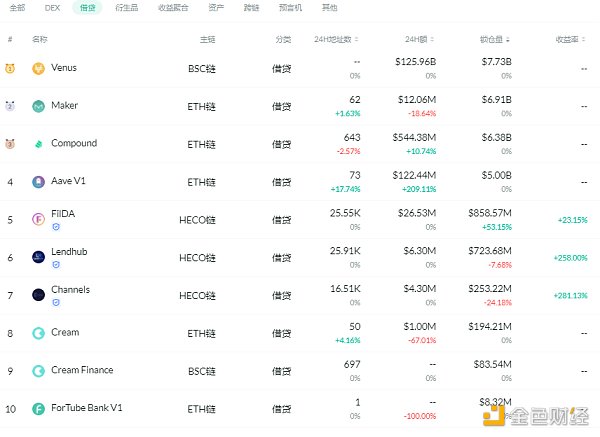This screenshot has width=600, height=437.
Task: Sort by 24H地址数 using its sort arrows
Action: pos(357,39)
